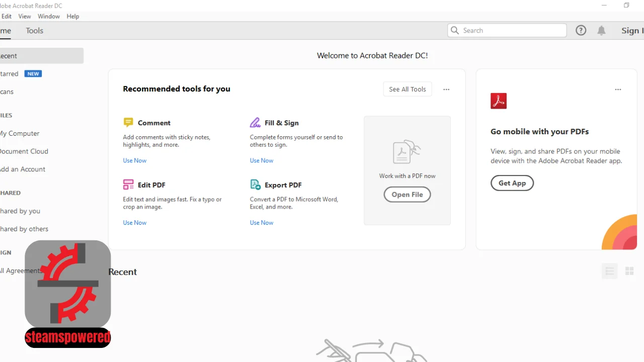Click the PDF file graphic above Open File

pyautogui.click(x=407, y=152)
